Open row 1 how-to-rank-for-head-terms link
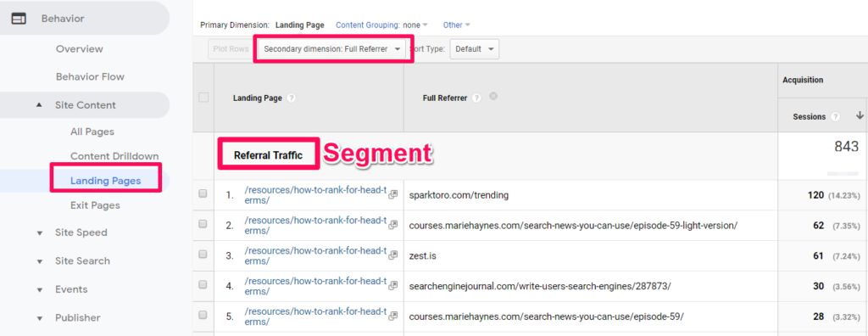Image resolution: width=868 pixels, height=336 pixels. [315, 194]
